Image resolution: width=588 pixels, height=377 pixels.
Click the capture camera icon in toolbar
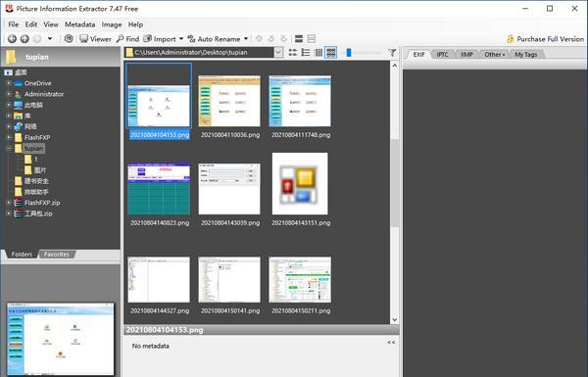coord(69,38)
